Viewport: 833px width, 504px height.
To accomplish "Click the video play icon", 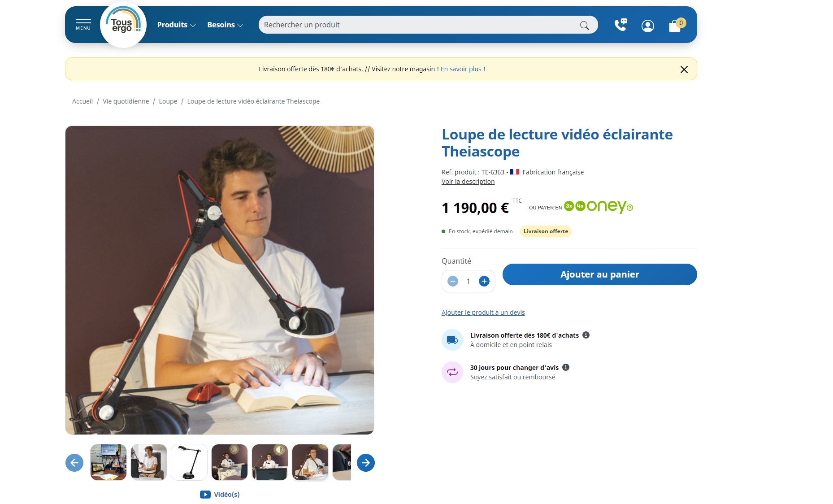I will point(205,495).
